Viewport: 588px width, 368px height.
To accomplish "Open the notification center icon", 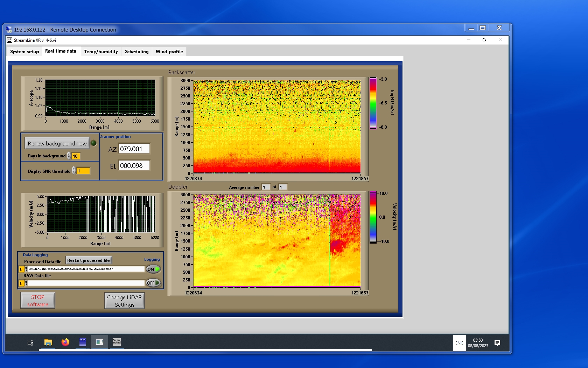I will click(x=497, y=343).
